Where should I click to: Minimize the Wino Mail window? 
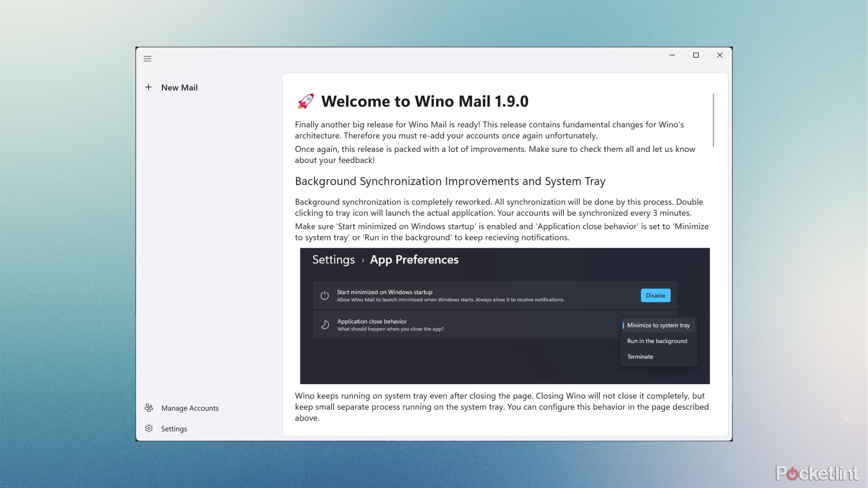pyautogui.click(x=672, y=55)
